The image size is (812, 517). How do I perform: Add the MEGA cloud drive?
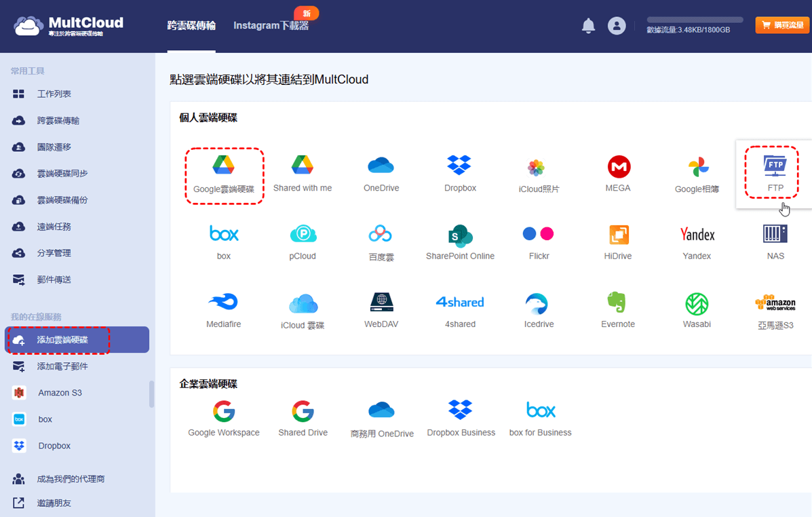click(618, 167)
